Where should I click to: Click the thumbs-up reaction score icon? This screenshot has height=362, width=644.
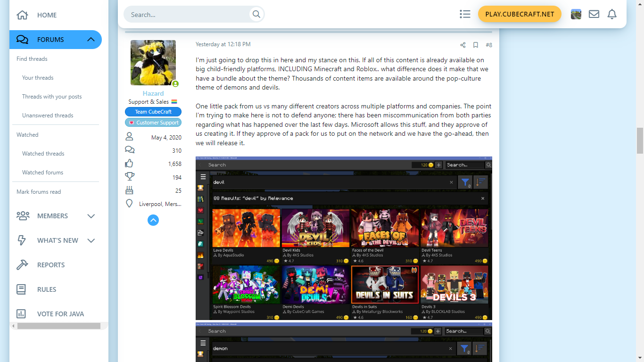129,164
